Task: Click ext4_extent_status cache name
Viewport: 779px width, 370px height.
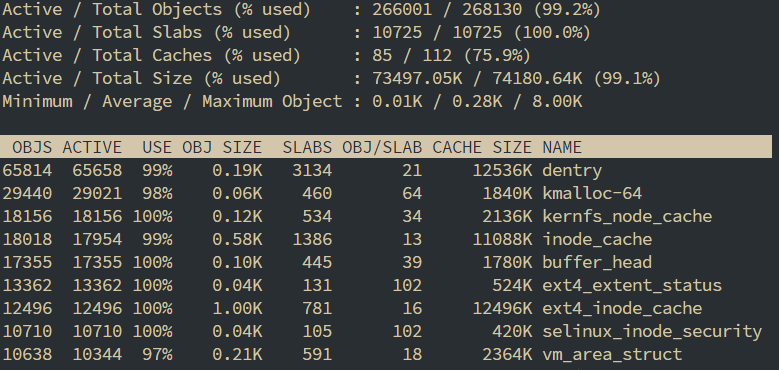Action: (632, 285)
